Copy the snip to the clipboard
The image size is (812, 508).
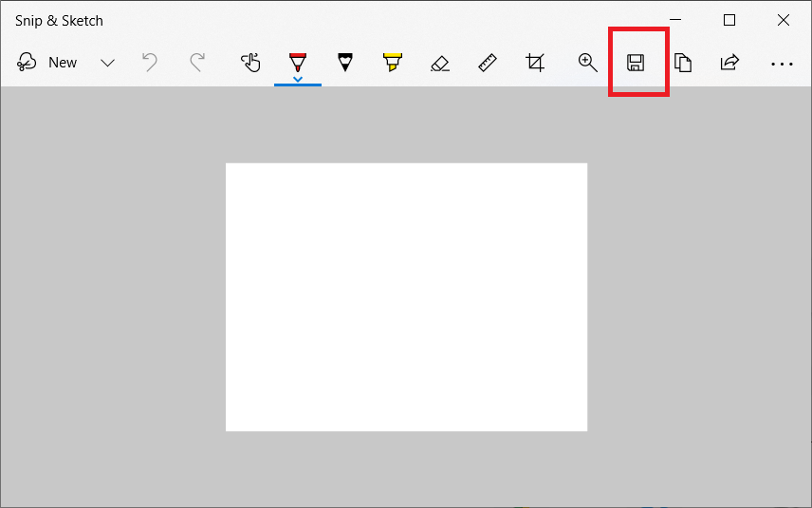click(x=683, y=63)
